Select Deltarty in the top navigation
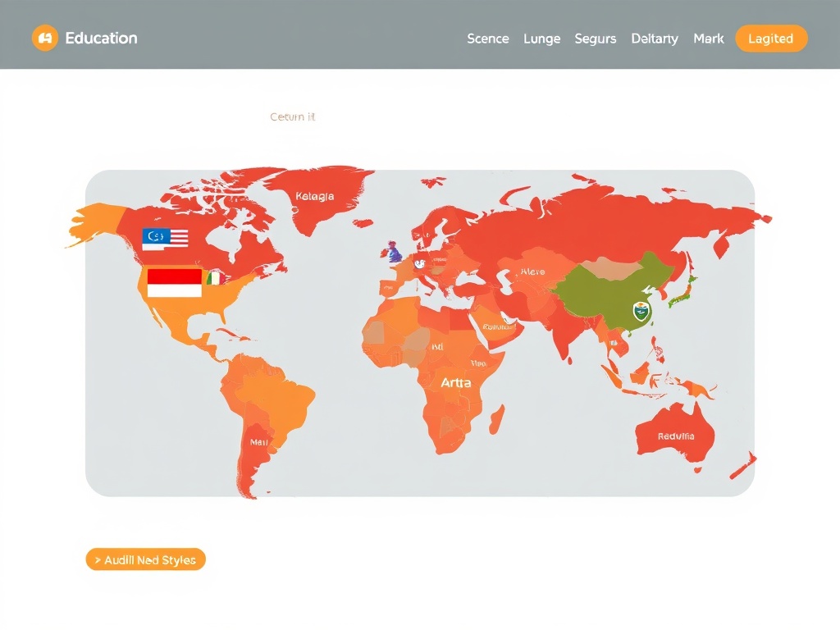The width and height of the screenshot is (840, 630). pyautogui.click(x=655, y=39)
